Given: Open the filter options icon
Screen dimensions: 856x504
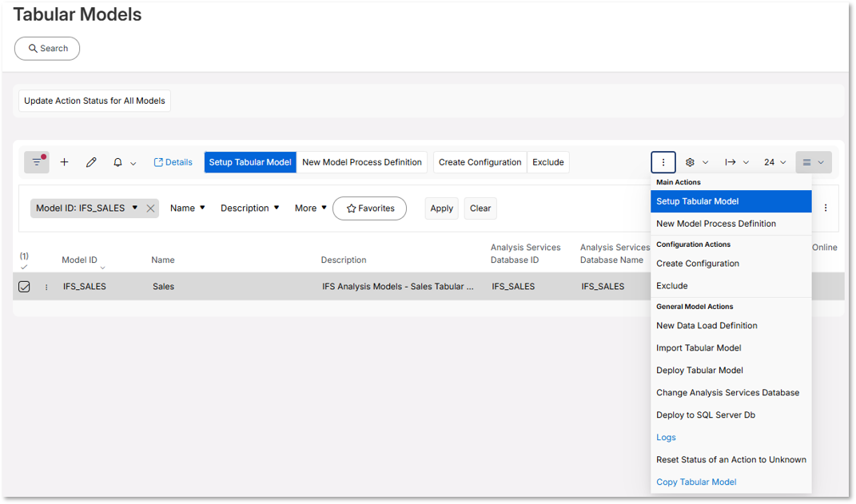Looking at the screenshot, I should 37,162.
